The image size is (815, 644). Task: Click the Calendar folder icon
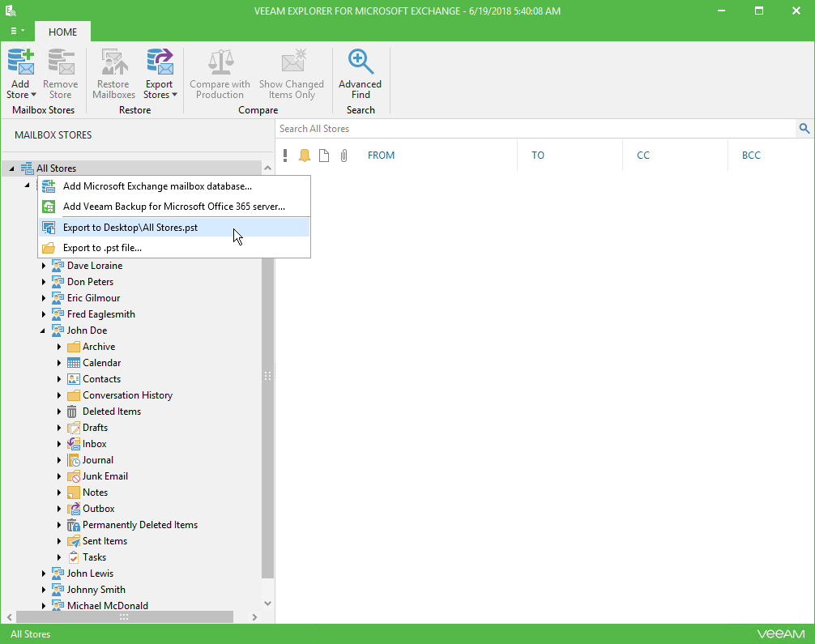tap(73, 363)
